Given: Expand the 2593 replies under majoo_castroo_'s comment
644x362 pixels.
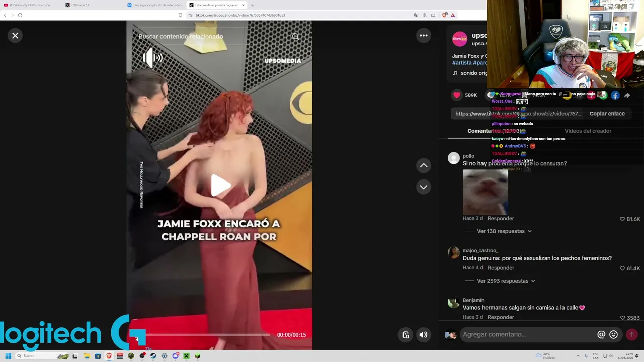Looking at the screenshot, I should tap(506, 281).
